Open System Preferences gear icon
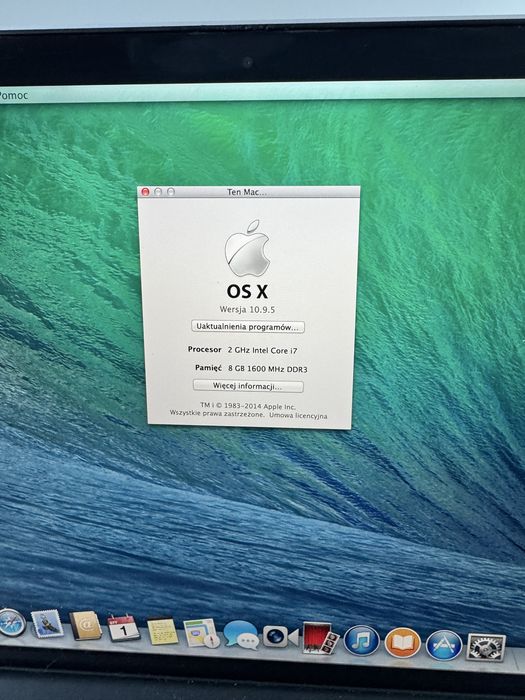This screenshot has height=700, width=525. point(486,648)
